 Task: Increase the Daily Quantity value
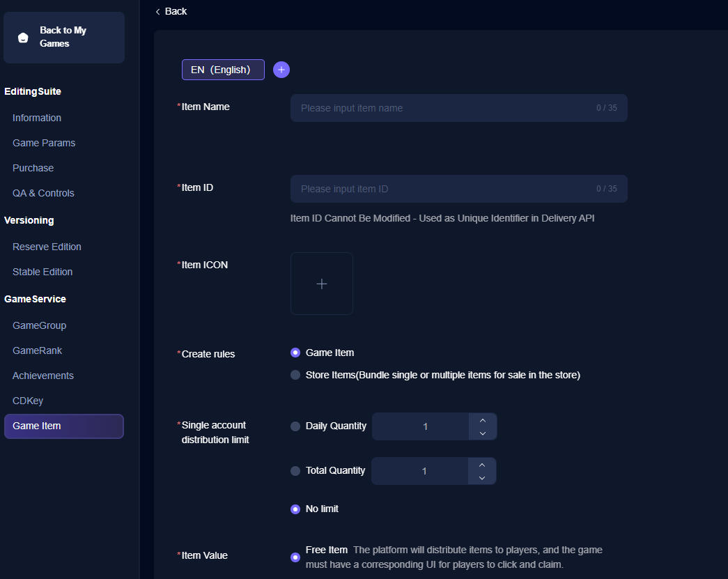point(482,419)
